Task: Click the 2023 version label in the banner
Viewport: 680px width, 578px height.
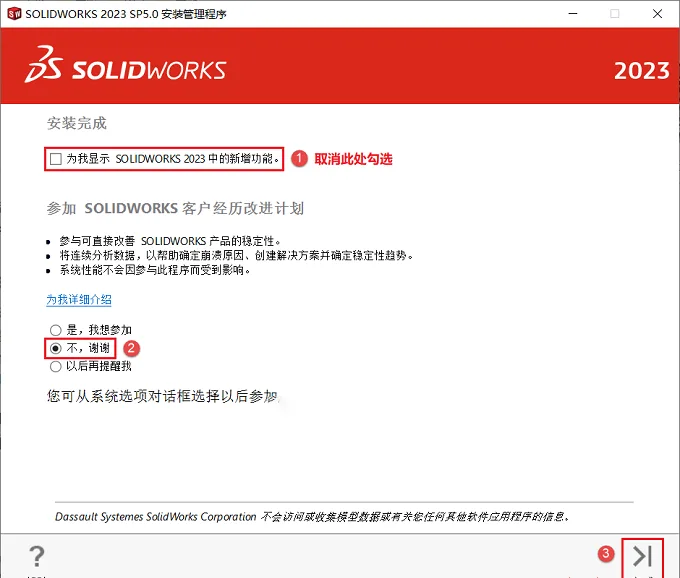Action: click(642, 71)
